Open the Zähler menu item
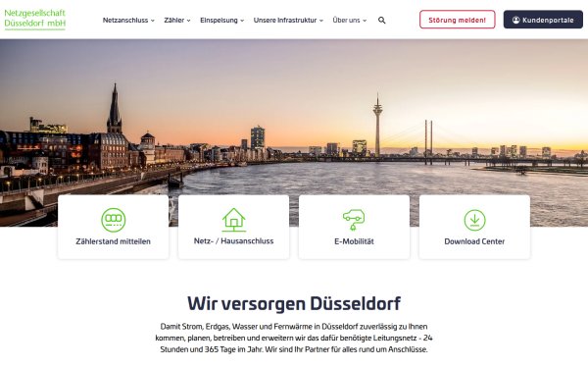Screen dimensions: 588x368 pyautogui.click(x=174, y=21)
